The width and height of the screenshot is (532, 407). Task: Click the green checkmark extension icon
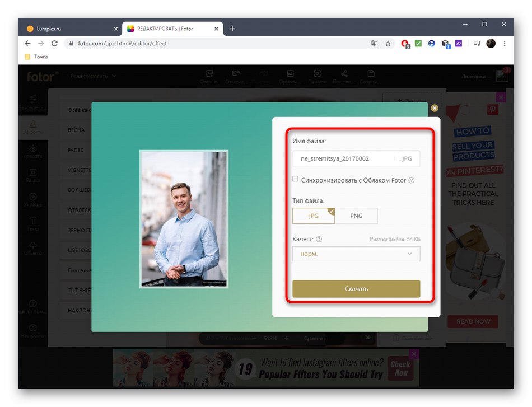(418, 44)
